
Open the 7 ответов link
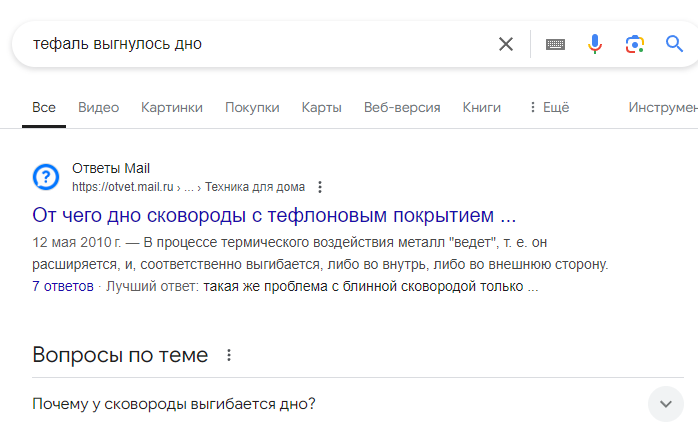point(63,286)
